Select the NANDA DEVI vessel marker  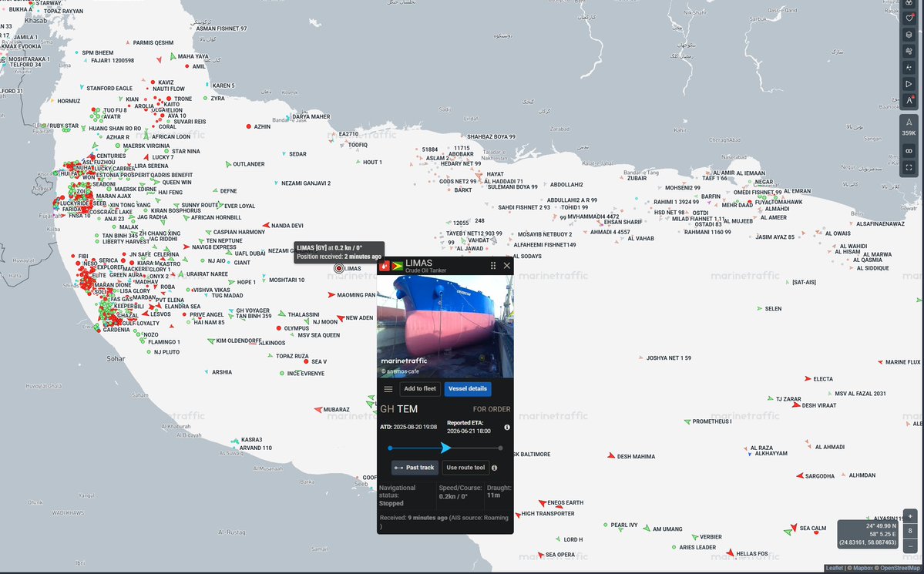coord(266,226)
